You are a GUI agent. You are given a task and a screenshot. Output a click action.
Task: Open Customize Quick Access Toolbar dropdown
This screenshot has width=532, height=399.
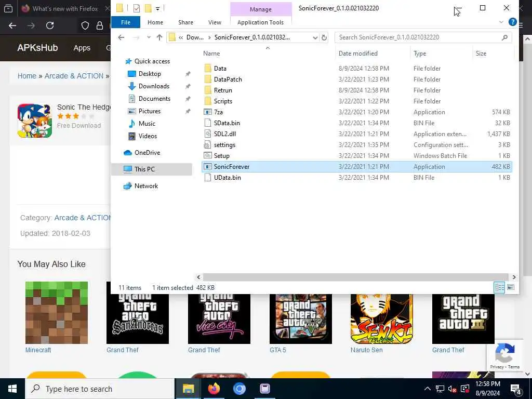158,8
